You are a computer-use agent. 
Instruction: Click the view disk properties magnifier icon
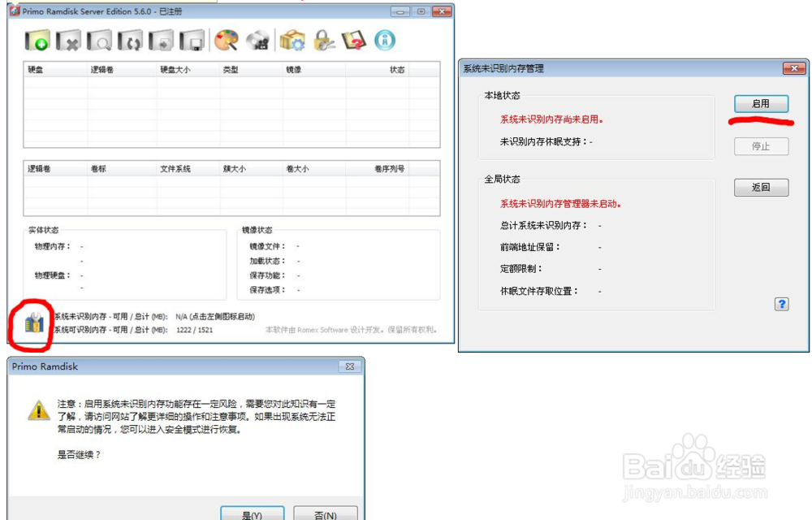click(99, 41)
